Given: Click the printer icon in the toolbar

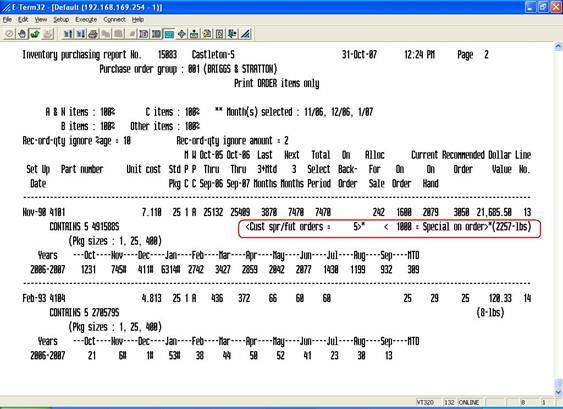Looking at the screenshot, I should click(93, 34).
